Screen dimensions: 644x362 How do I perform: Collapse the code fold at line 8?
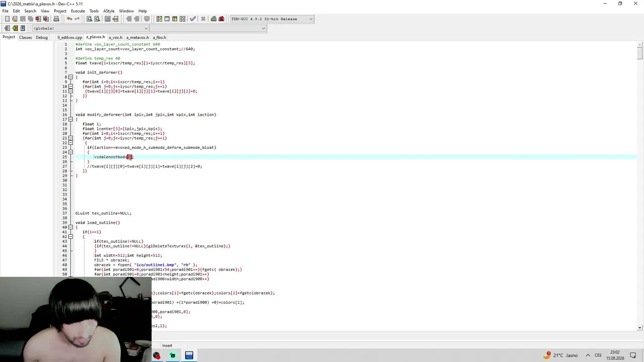click(70, 77)
